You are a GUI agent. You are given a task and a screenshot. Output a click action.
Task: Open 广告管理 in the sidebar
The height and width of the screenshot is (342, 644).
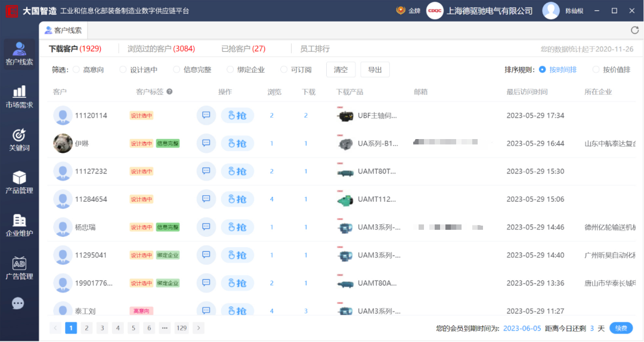(19, 269)
